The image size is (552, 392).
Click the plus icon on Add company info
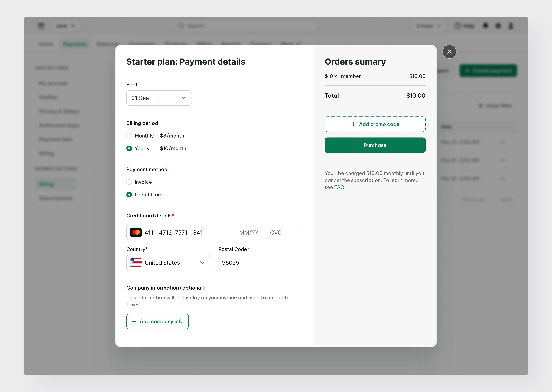point(134,321)
